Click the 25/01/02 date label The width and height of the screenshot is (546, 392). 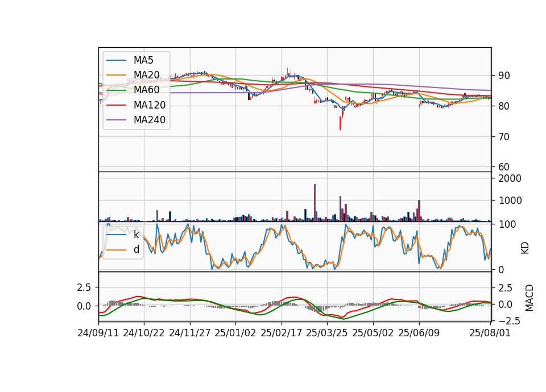click(235, 333)
